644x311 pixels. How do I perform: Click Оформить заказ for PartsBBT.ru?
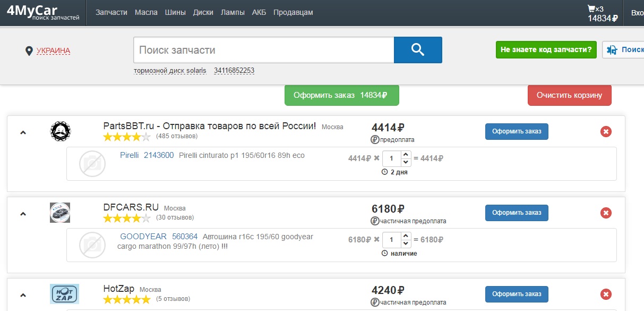click(517, 131)
